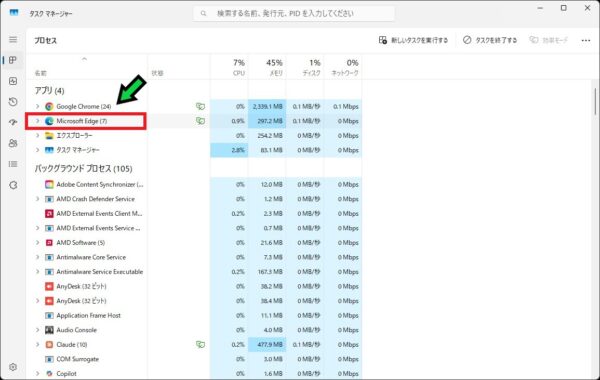Expand the Task Manager process group

[x=38, y=150]
